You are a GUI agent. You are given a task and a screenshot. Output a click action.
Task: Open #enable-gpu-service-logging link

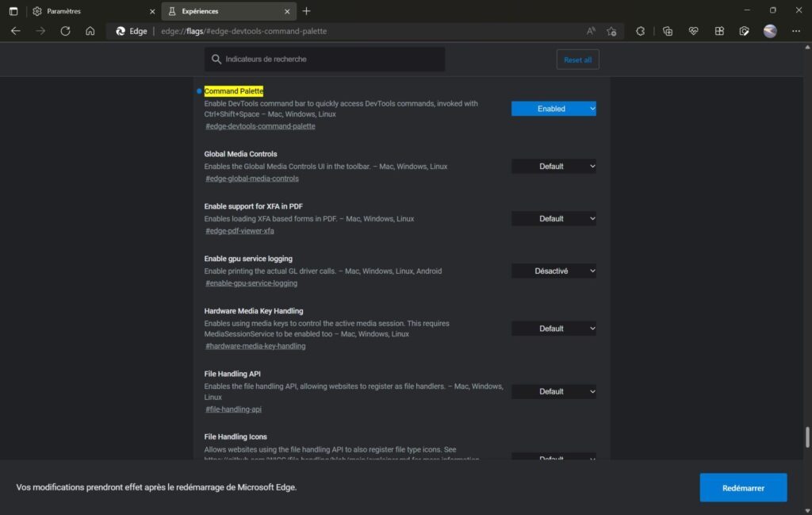[x=251, y=283]
